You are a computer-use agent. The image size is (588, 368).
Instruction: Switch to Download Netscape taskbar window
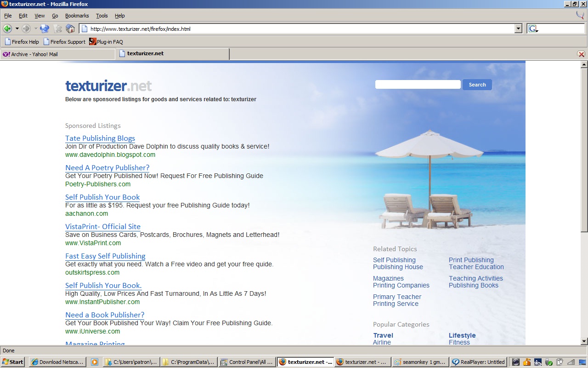click(57, 362)
